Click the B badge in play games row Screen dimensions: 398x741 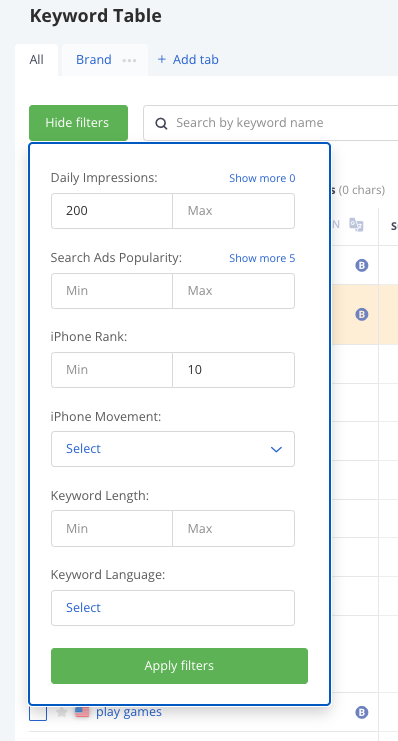pyautogui.click(x=362, y=712)
